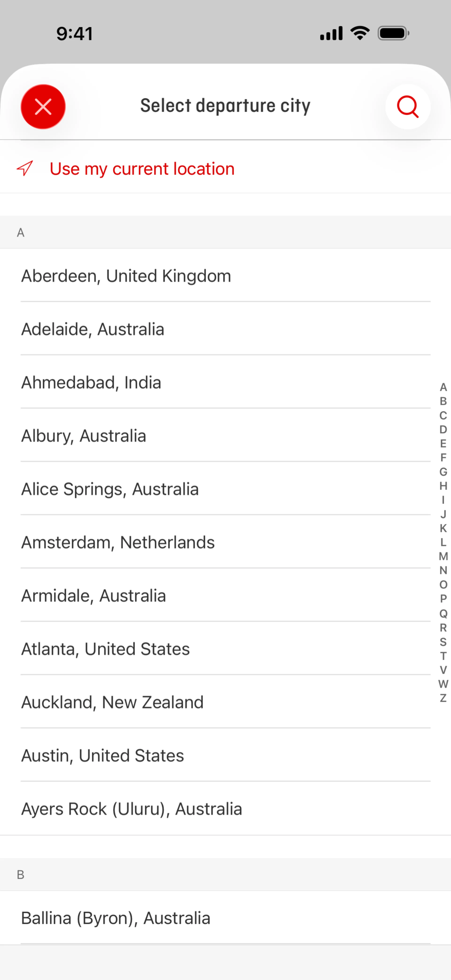Select Armidale, Australia

(x=93, y=595)
